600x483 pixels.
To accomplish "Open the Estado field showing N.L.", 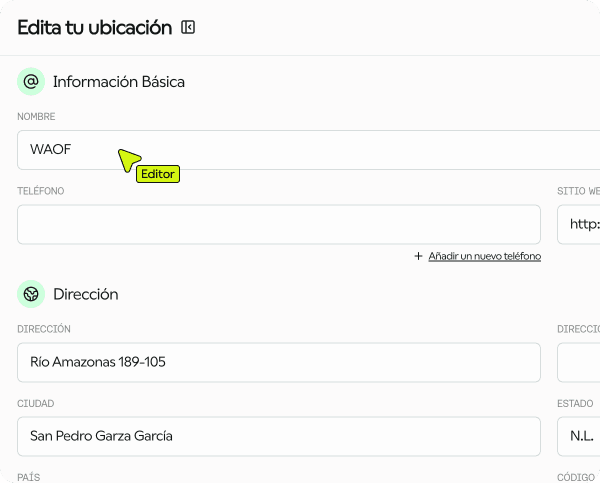I will click(x=580, y=436).
